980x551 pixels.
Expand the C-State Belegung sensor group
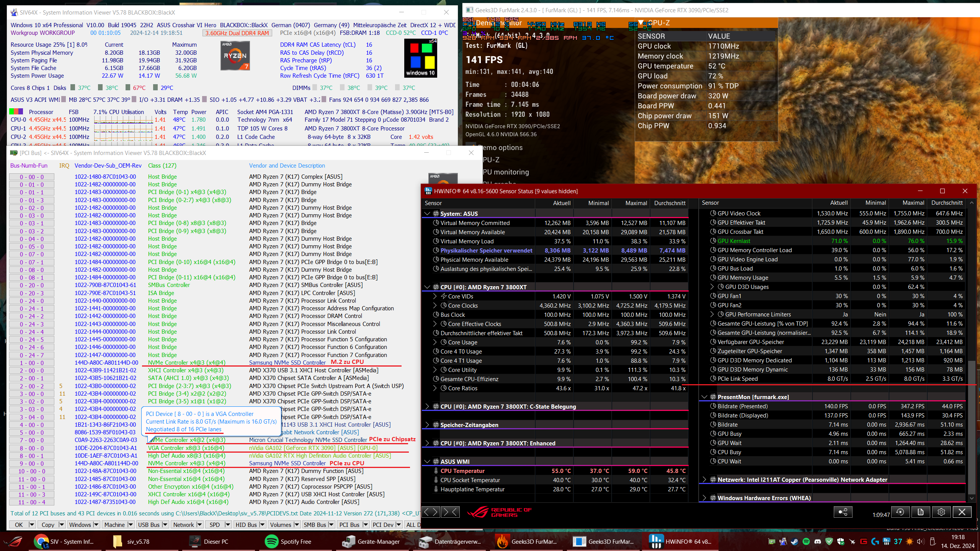pyautogui.click(x=427, y=406)
